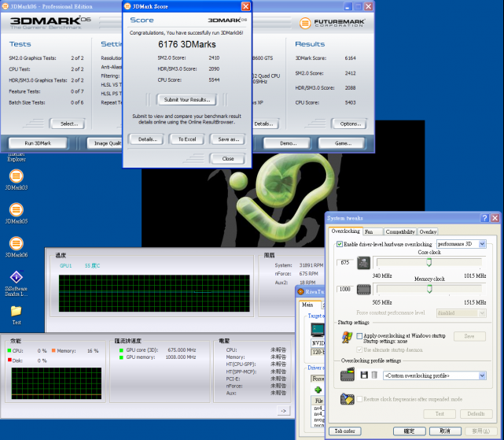Click Tab order button
Image resolution: width=504 pixels, height=440 pixels.
click(x=345, y=431)
